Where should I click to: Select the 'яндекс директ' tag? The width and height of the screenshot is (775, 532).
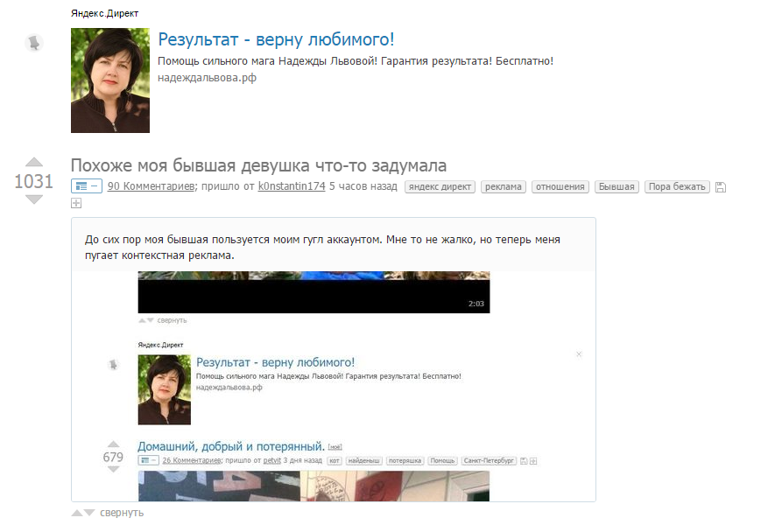(440, 186)
